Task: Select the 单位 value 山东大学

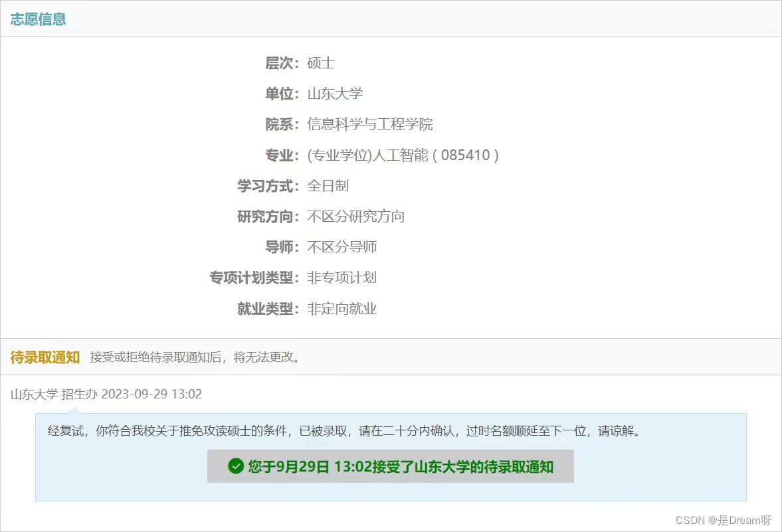Action: pyautogui.click(x=335, y=94)
